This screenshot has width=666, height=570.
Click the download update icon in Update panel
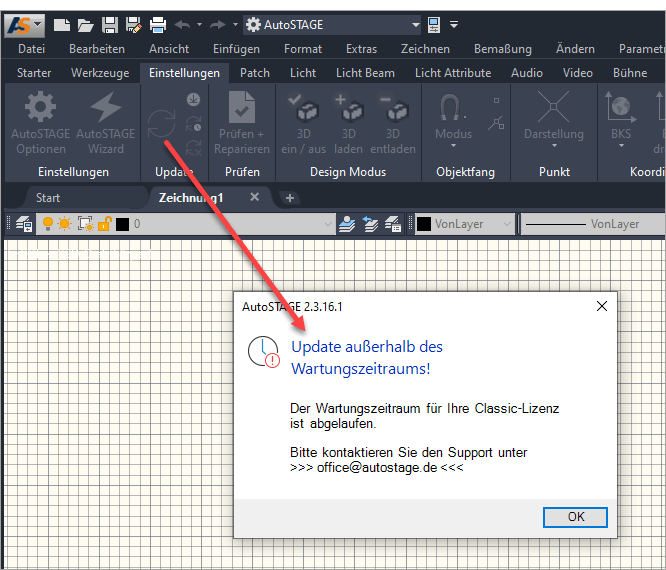point(194,100)
